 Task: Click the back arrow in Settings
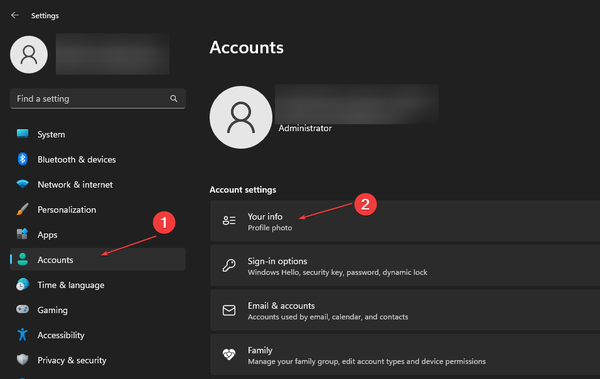pos(15,15)
